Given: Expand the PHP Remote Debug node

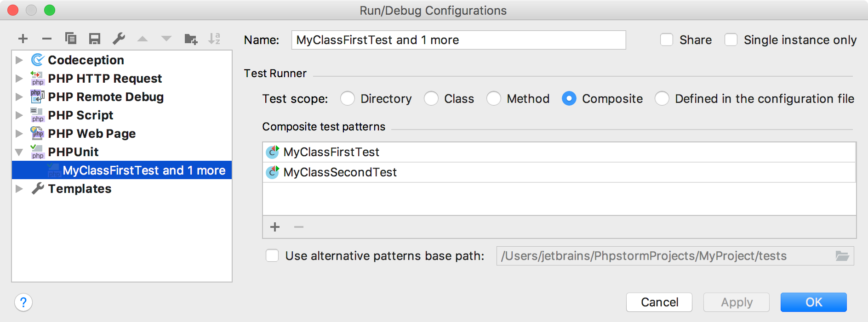Looking at the screenshot, I should [x=19, y=96].
